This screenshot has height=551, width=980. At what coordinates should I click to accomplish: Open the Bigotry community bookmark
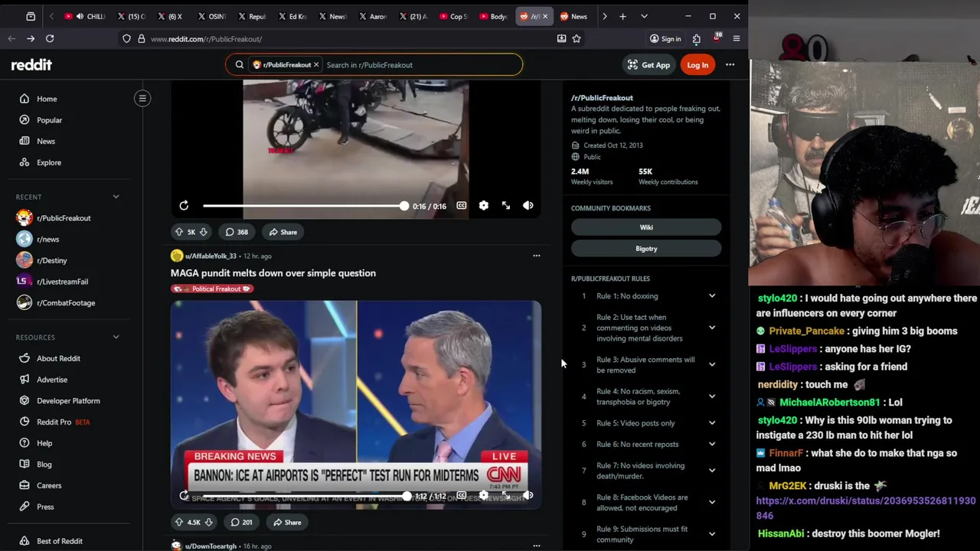pos(646,249)
